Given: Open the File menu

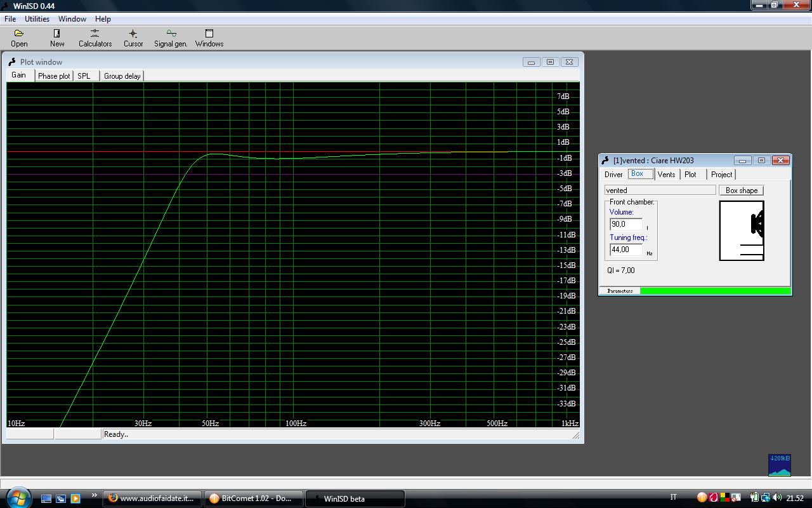Looking at the screenshot, I should click(10, 19).
